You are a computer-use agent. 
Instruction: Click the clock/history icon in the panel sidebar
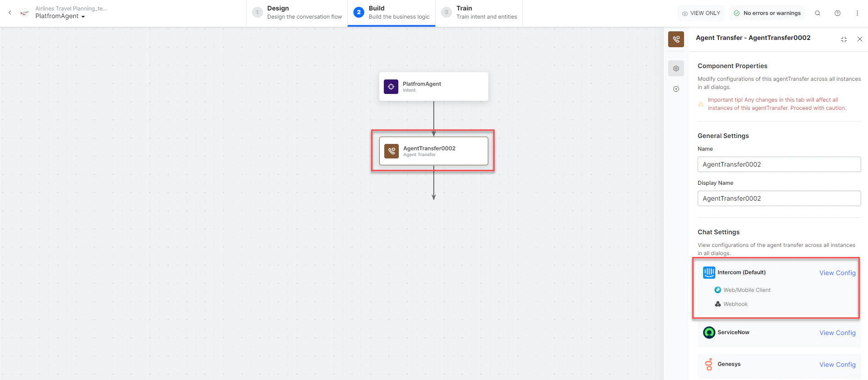pos(676,89)
